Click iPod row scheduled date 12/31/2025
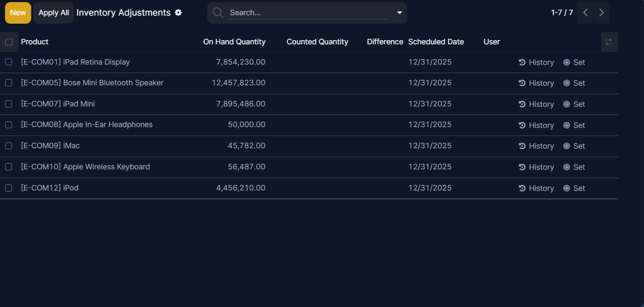Image resolution: width=644 pixels, height=307 pixels. tap(430, 188)
